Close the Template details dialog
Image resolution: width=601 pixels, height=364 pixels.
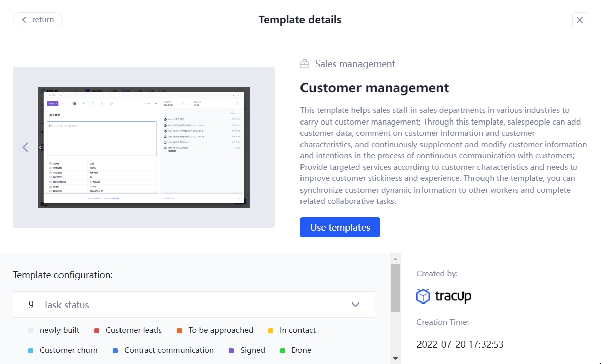tap(579, 20)
